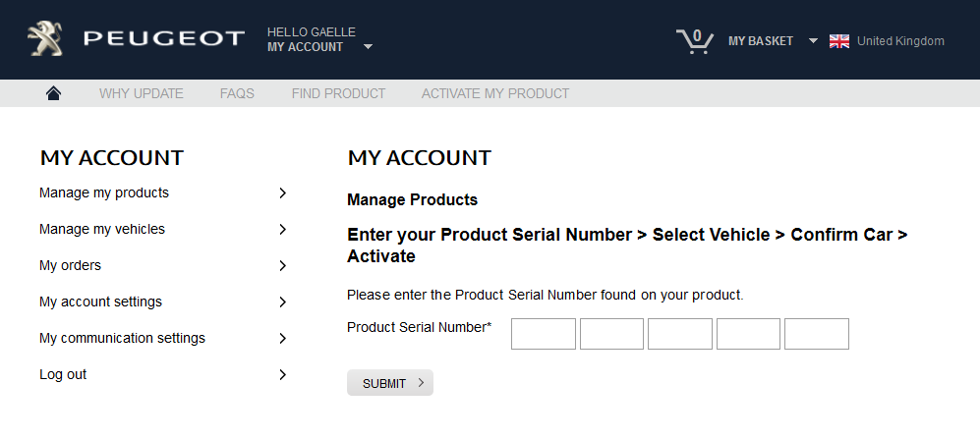Select the United Kingdom country link

(900, 41)
